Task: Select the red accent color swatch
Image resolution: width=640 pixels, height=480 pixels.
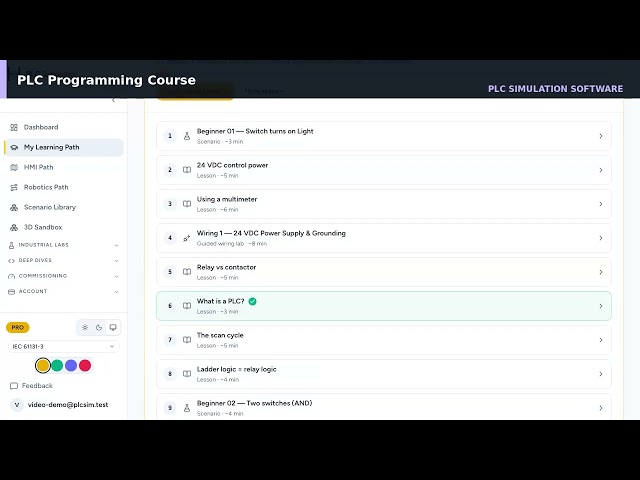Action: point(85,365)
